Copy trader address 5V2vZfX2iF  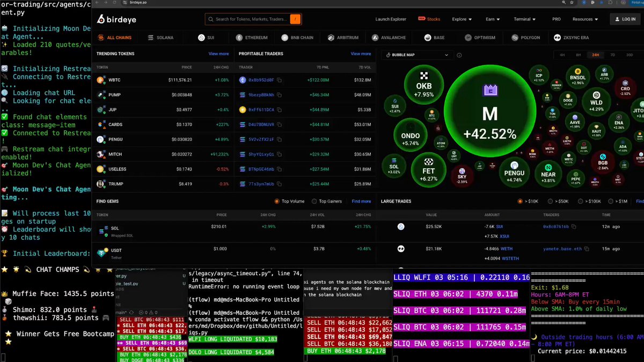(x=279, y=139)
